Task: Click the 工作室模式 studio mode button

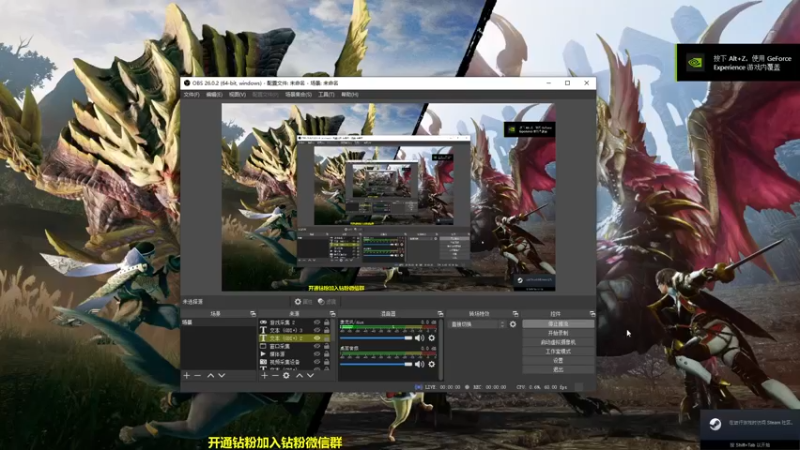Action: (x=558, y=352)
